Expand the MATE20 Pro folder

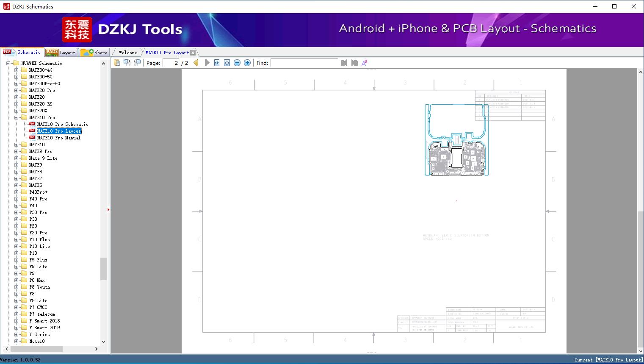17,90
